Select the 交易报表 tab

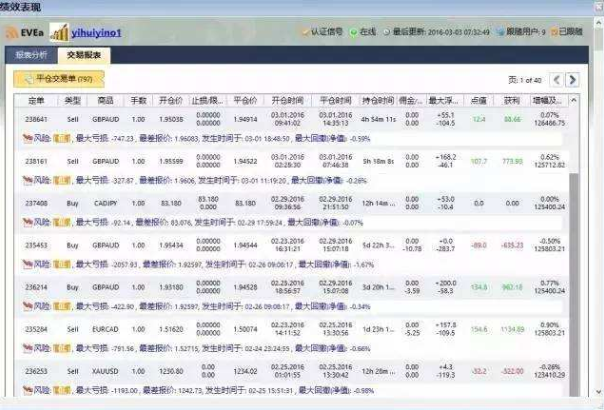(x=84, y=55)
